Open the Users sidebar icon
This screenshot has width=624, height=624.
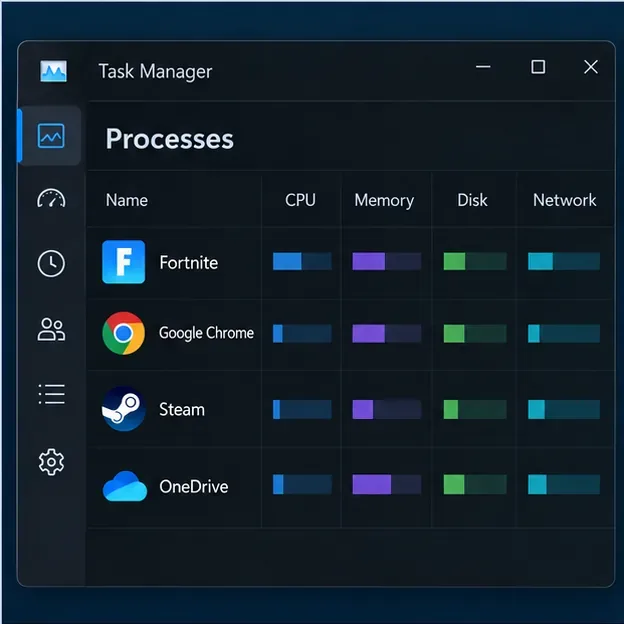(51, 330)
